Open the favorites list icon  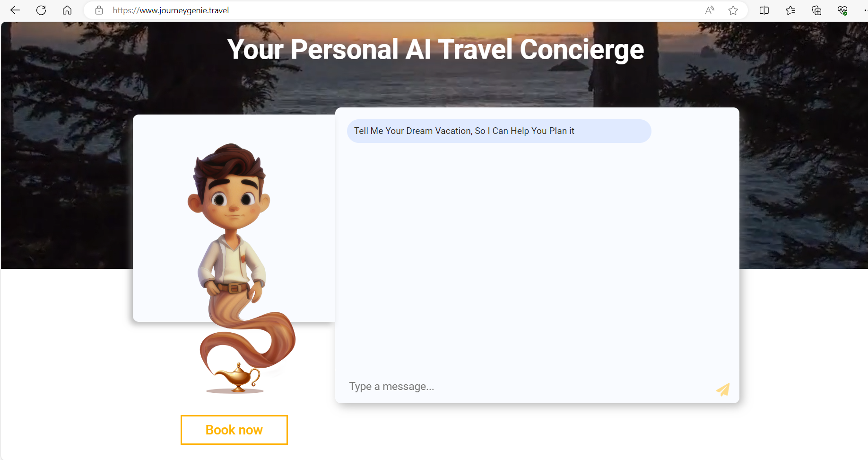[x=790, y=10]
